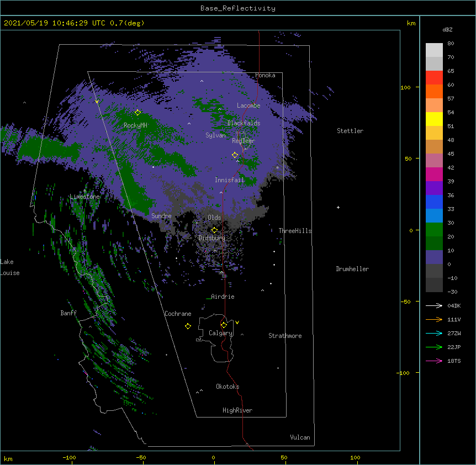Click the asterisk marker above Limestone label
This screenshot has height=465, width=476.
click(x=84, y=191)
